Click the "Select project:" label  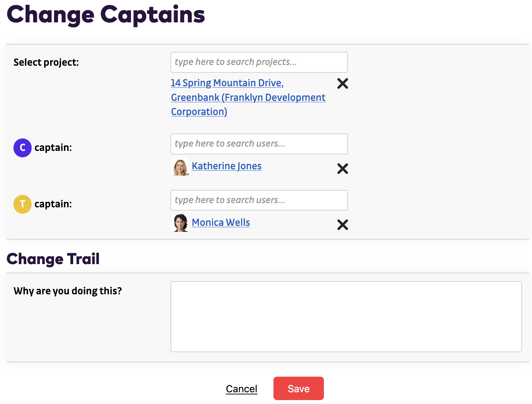pyautogui.click(x=46, y=62)
